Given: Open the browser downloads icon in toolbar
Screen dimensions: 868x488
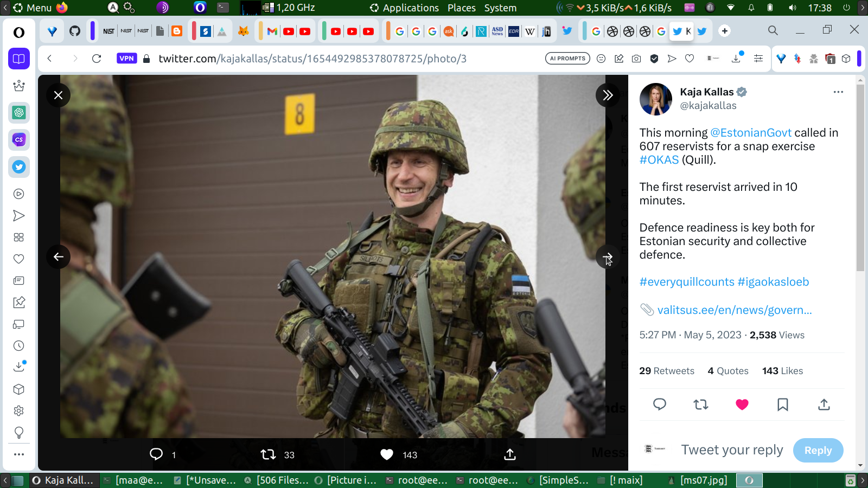Looking at the screenshot, I should [x=736, y=58].
